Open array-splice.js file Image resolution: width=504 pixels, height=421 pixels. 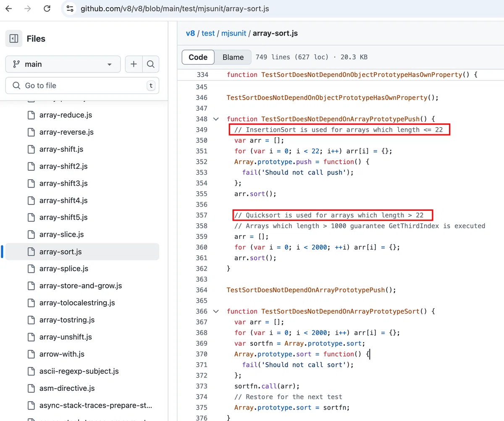[64, 269]
